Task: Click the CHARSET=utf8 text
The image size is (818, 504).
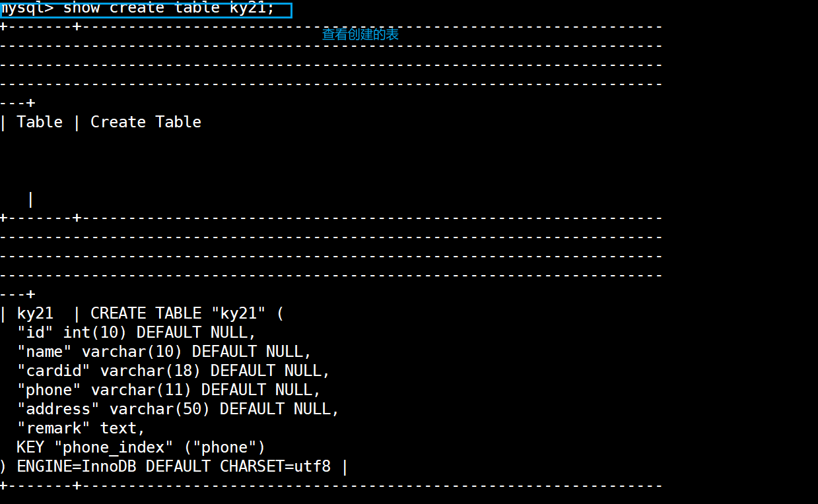Action: 275,466
